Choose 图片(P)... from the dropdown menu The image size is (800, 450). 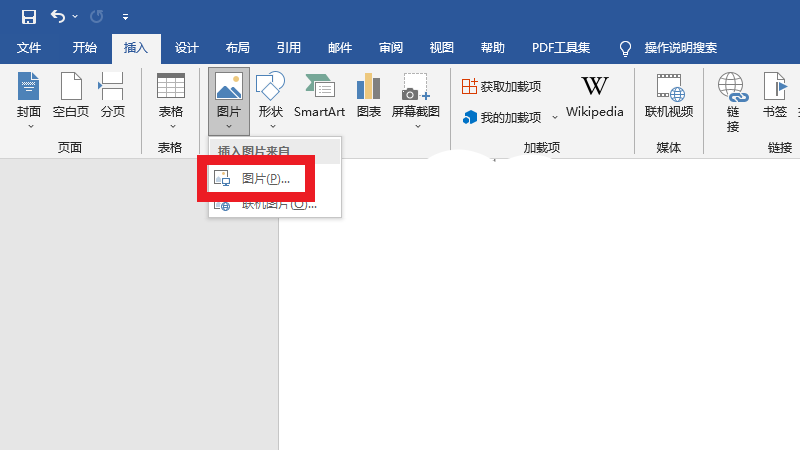pyautogui.click(x=265, y=179)
